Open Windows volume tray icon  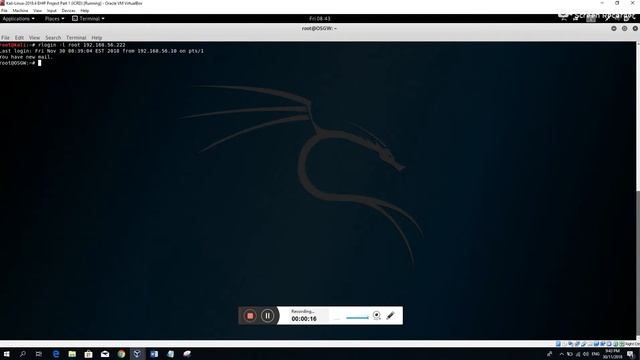pos(586,354)
